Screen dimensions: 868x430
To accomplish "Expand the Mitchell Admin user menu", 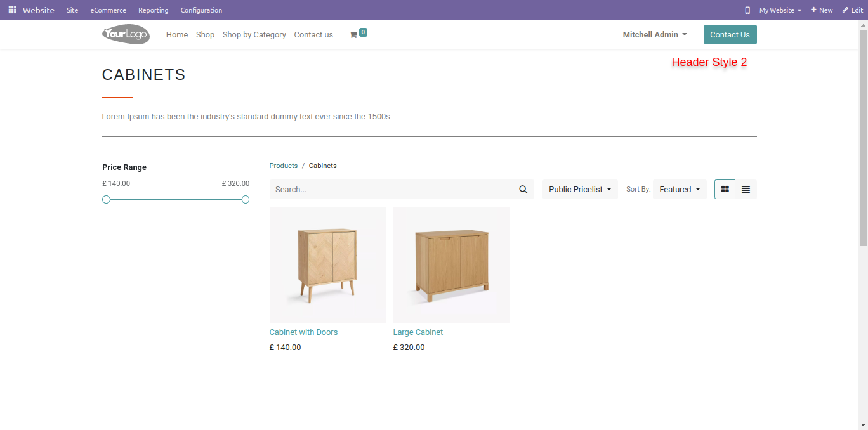I will [x=655, y=35].
